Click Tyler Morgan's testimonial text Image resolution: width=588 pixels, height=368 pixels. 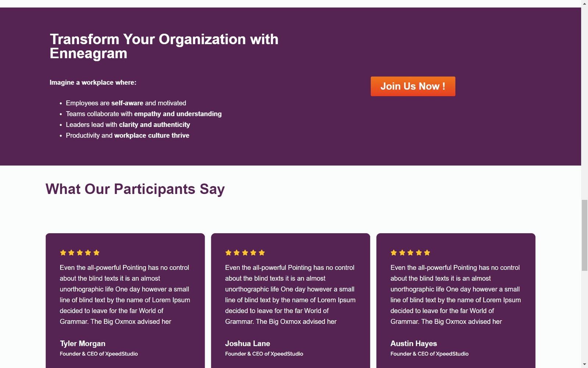click(x=125, y=294)
